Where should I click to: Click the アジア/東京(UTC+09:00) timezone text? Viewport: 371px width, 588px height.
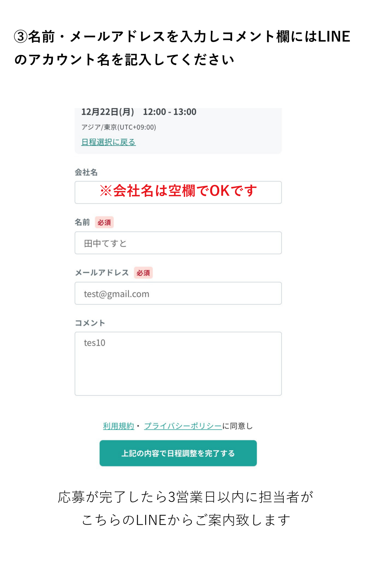coord(119,127)
